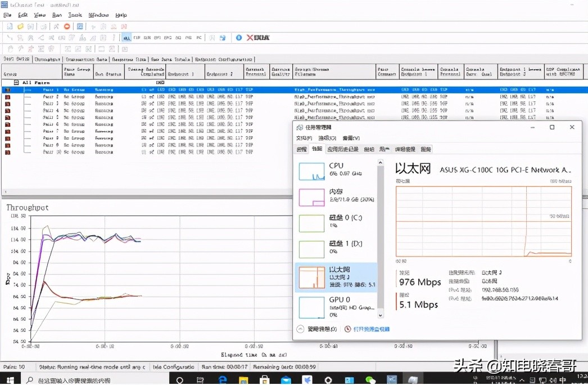Screen dimensions: 588x385
Task: Click the blue info circle toolbar icon
Action: pyautogui.click(x=238, y=38)
